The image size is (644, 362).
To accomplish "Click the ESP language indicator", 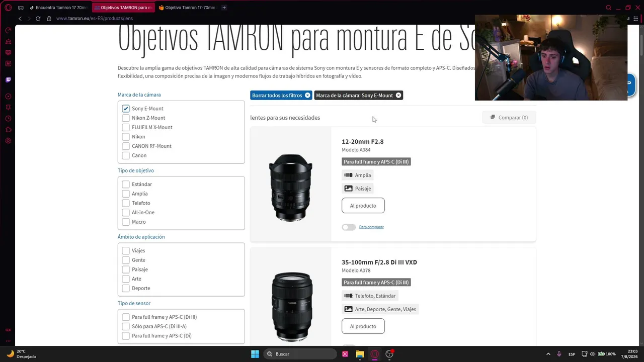I will tap(572, 354).
